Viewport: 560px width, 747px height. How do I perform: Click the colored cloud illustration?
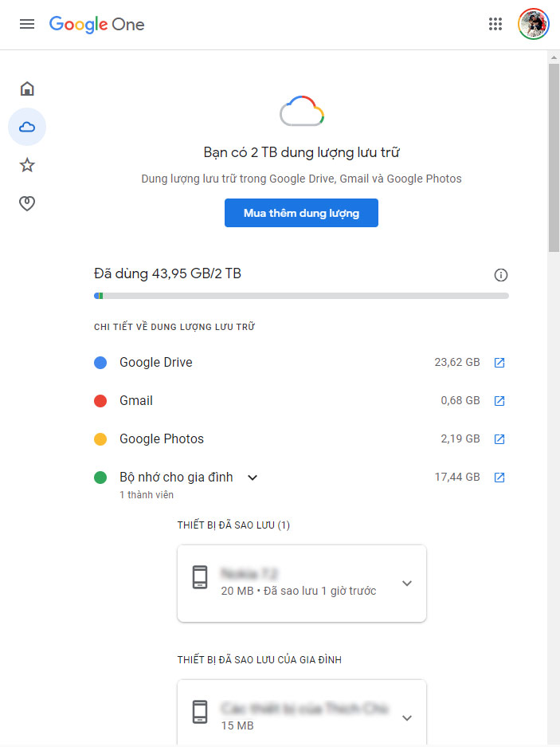pos(302,111)
